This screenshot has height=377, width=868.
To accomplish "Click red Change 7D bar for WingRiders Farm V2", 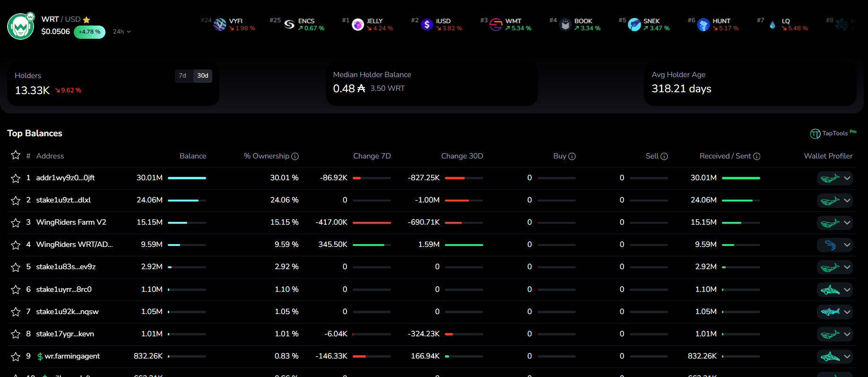I will coord(372,222).
